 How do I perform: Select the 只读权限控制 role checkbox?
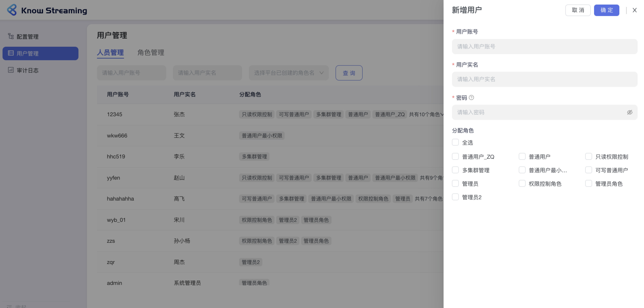click(588, 157)
